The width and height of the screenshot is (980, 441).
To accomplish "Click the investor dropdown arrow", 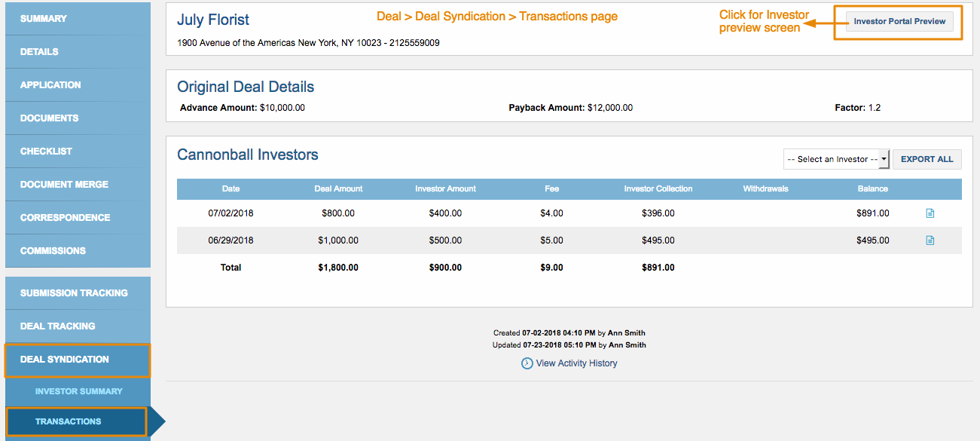I will tap(884, 159).
